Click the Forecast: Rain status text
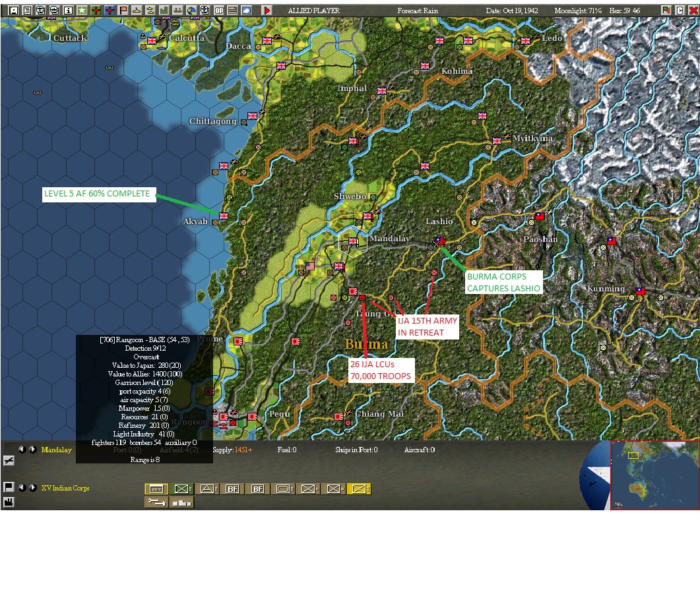The height and width of the screenshot is (592, 700). (x=418, y=11)
